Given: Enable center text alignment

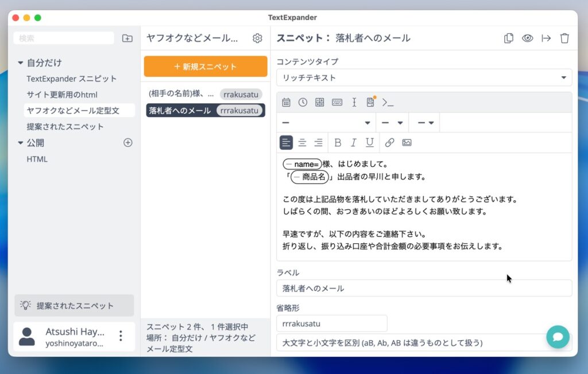Looking at the screenshot, I should tap(302, 143).
